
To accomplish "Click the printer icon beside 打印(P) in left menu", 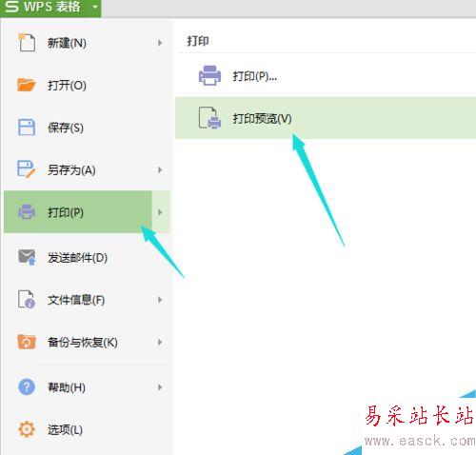I will click(27, 211).
